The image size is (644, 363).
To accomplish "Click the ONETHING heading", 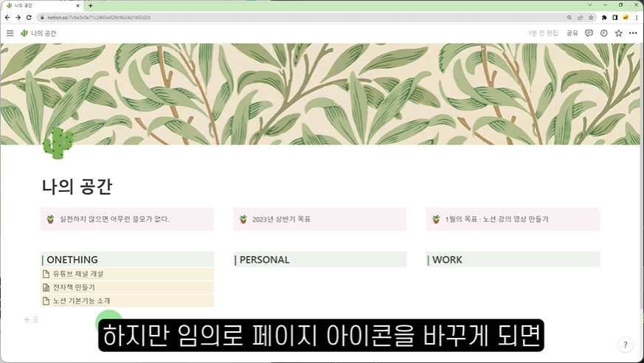I will pyautogui.click(x=72, y=260).
